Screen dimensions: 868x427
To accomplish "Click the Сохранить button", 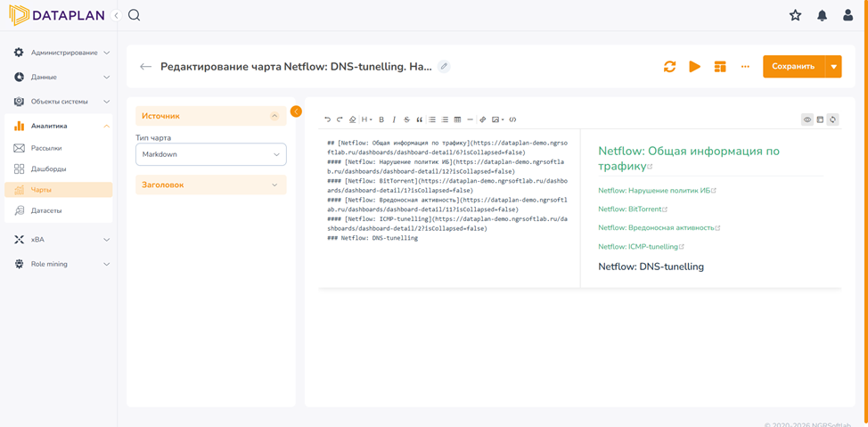I will pos(793,67).
